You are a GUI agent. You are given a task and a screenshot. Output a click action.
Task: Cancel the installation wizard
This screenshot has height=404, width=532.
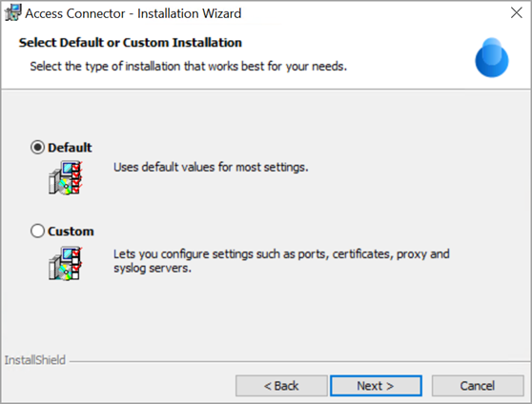click(478, 386)
